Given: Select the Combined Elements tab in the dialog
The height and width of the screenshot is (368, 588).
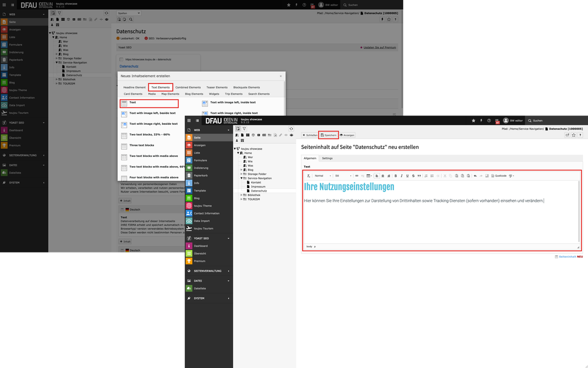Looking at the screenshot, I should tap(188, 87).
